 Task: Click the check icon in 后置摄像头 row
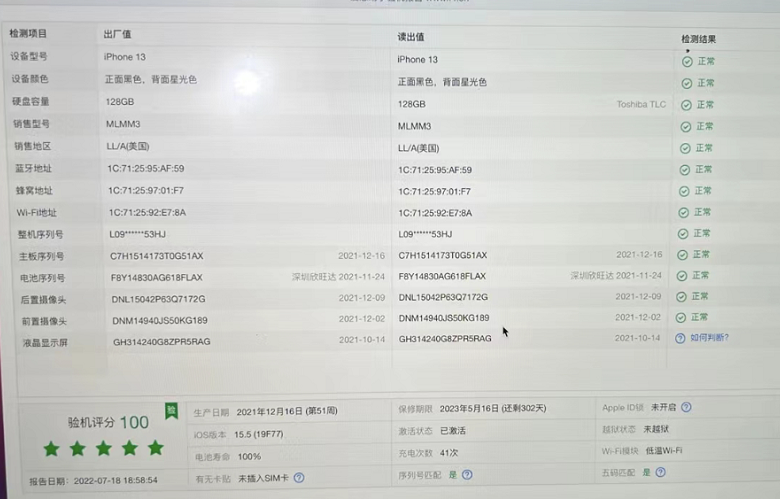coord(682,297)
